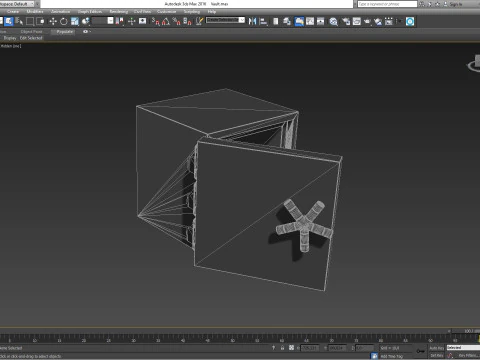Toggle Percent Snap
The height and width of the screenshot is (360, 480).
pos(177,21)
